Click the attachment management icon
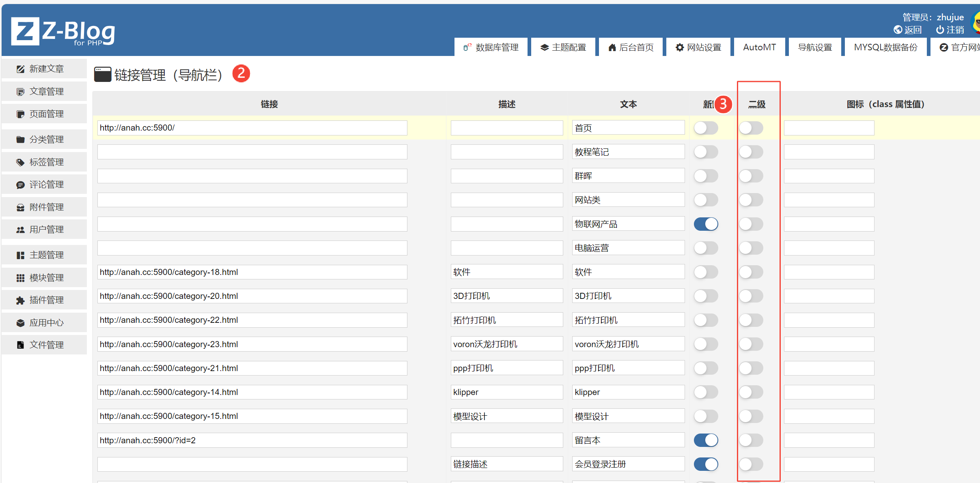The height and width of the screenshot is (483, 980). coord(20,207)
